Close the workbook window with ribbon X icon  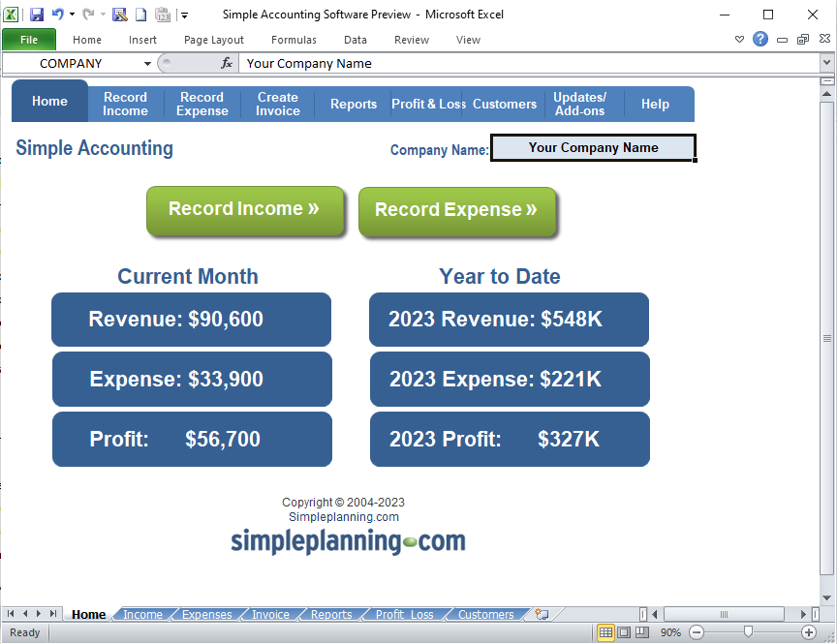(824, 39)
